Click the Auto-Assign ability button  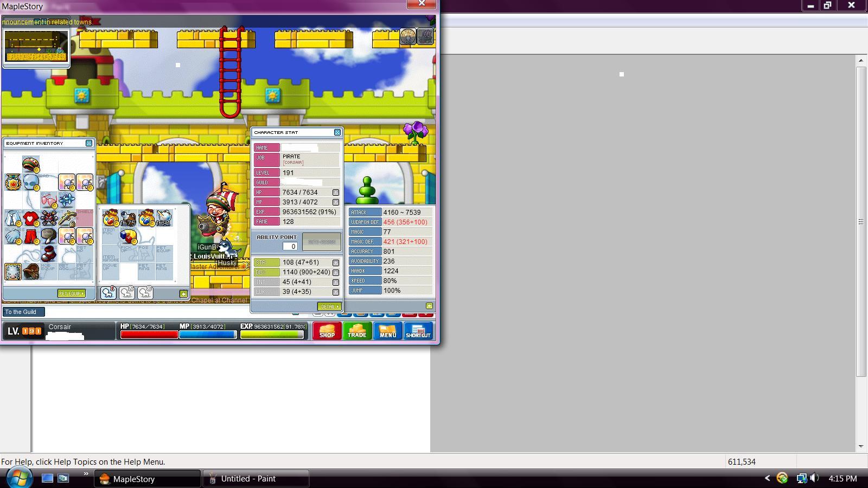[x=322, y=242]
